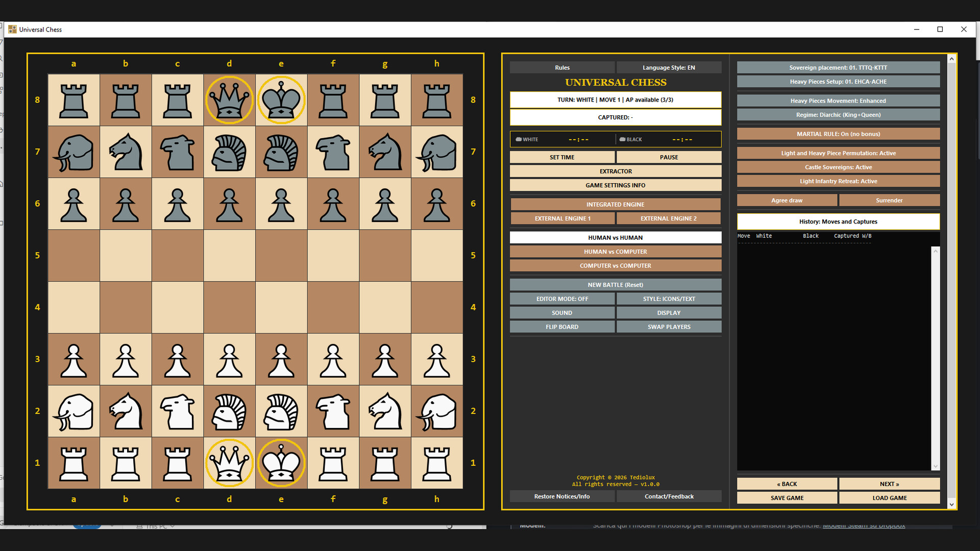Toggle Editor Mode OFF button

(562, 299)
